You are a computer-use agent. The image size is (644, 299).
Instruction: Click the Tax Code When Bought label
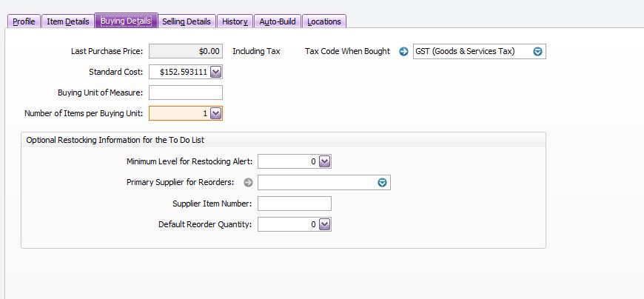click(347, 51)
